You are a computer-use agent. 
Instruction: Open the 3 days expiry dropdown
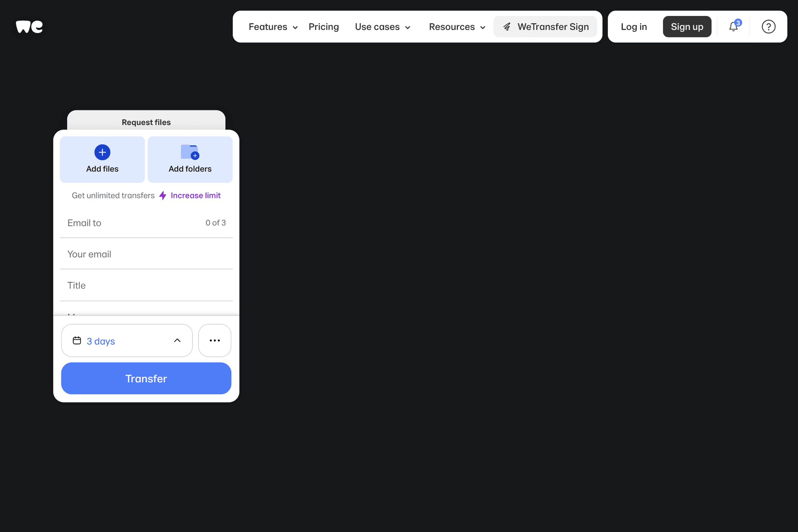pos(127,340)
